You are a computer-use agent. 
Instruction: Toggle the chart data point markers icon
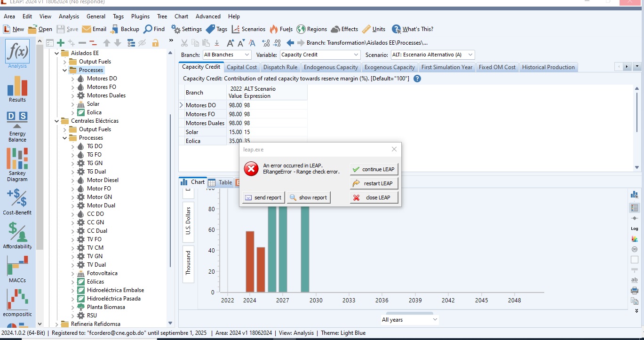click(x=634, y=218)
